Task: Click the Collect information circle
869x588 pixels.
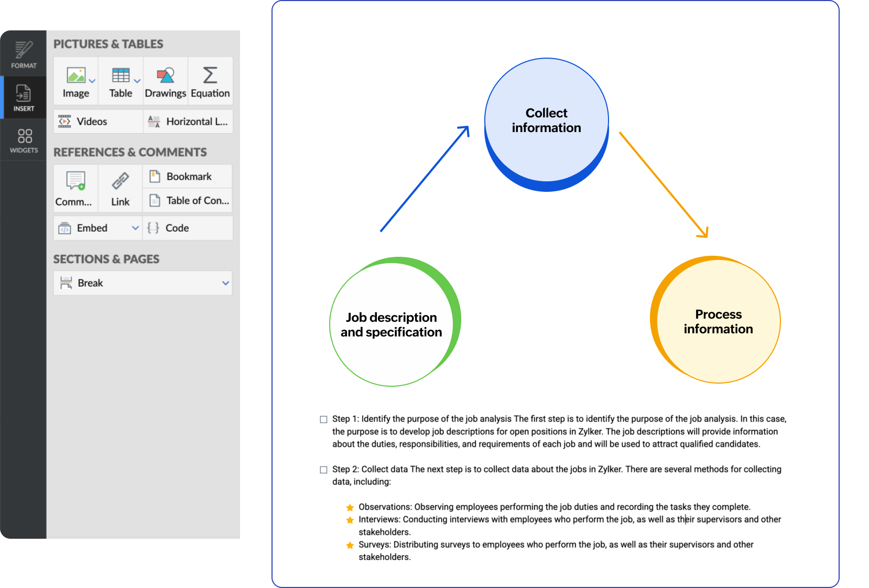Action: point(546,120)
